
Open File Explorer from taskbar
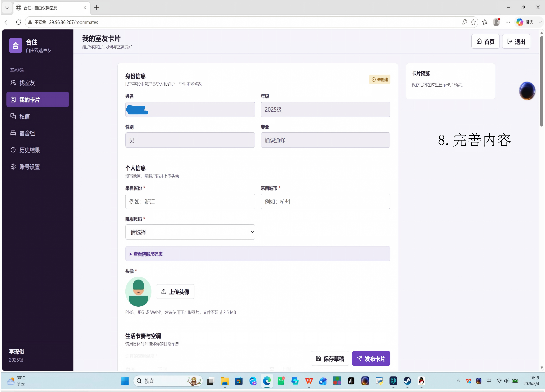pyautogui.click(x=225, y=381)
